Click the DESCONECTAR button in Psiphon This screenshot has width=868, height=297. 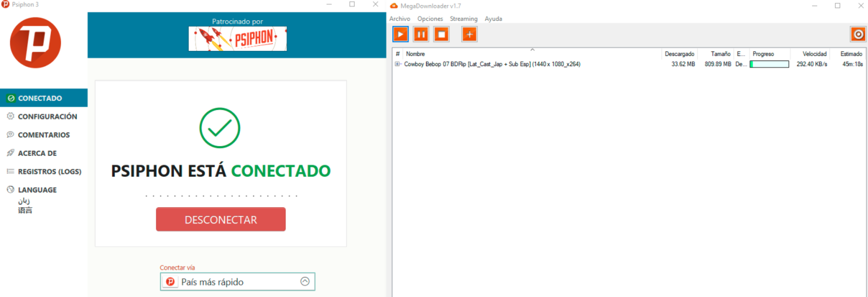click(221, 220)
